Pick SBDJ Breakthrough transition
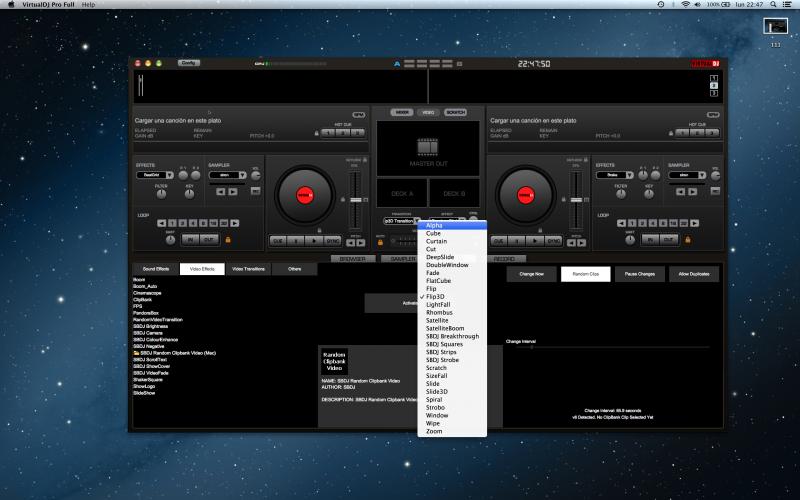 point(452,336)
